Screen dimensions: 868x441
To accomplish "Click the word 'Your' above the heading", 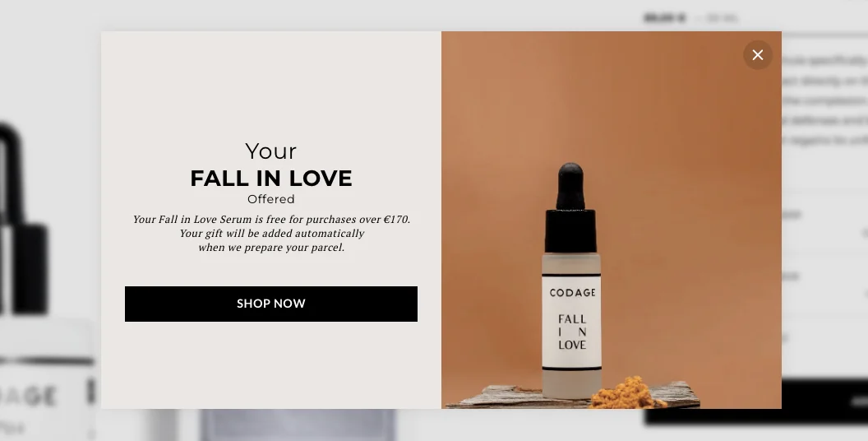I will [x=270, y=151].
